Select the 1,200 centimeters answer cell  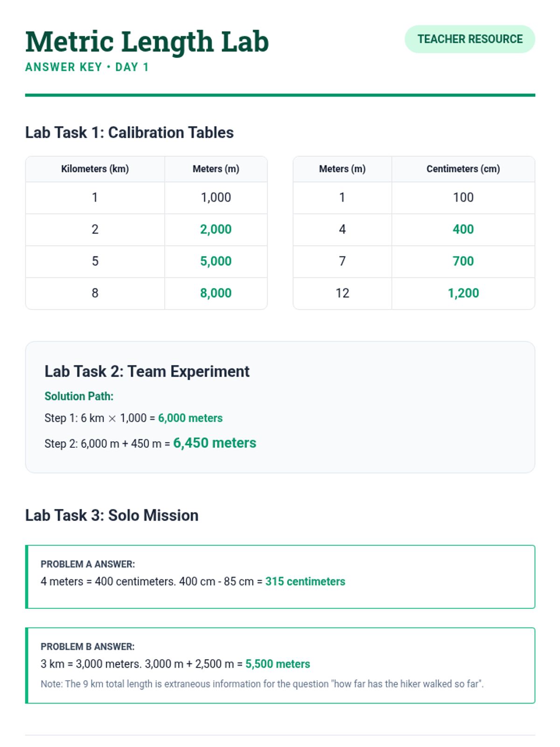[463, 293]
